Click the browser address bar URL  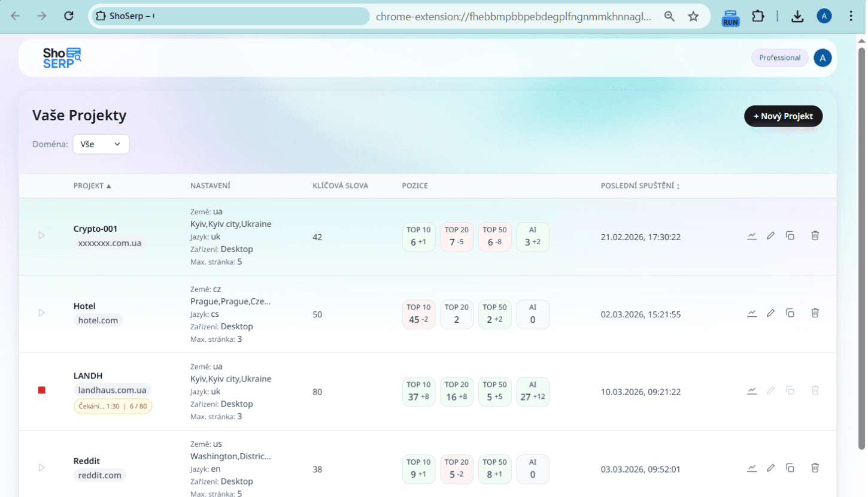point(514,17)
